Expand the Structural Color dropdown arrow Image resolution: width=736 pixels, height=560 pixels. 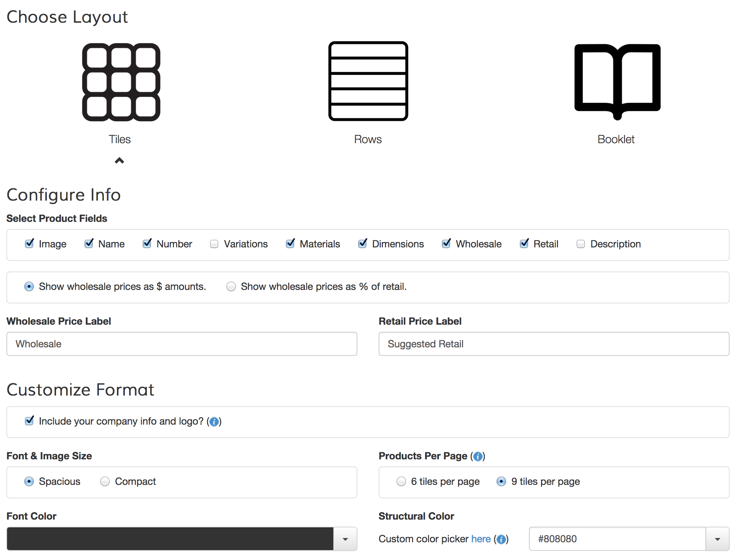pos(717,539)
